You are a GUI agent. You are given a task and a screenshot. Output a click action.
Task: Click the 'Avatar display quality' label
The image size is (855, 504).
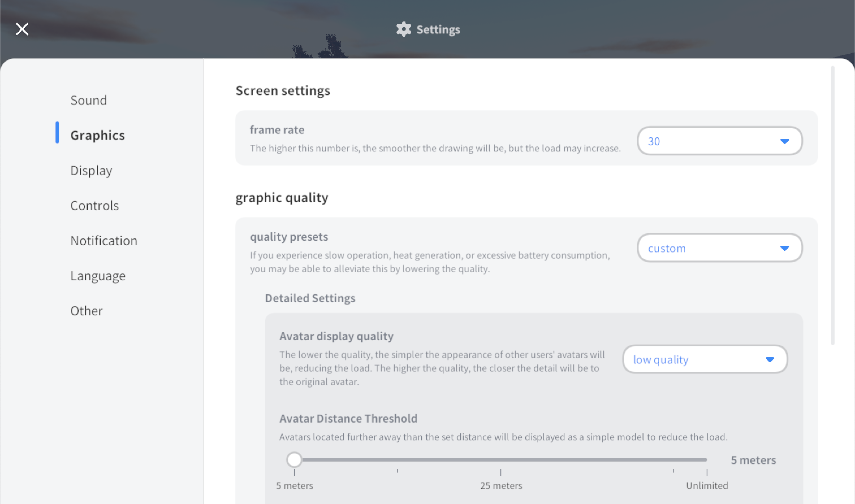click(336, 336)
